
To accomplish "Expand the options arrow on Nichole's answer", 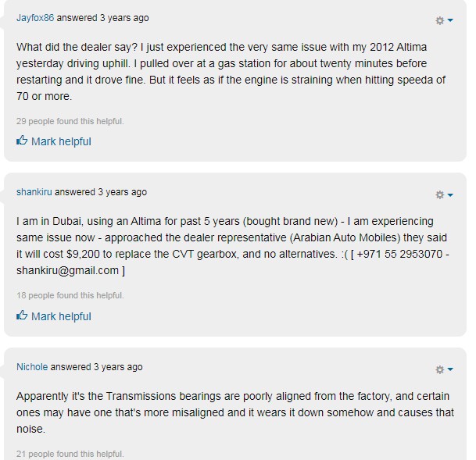I will pos(450,371).
